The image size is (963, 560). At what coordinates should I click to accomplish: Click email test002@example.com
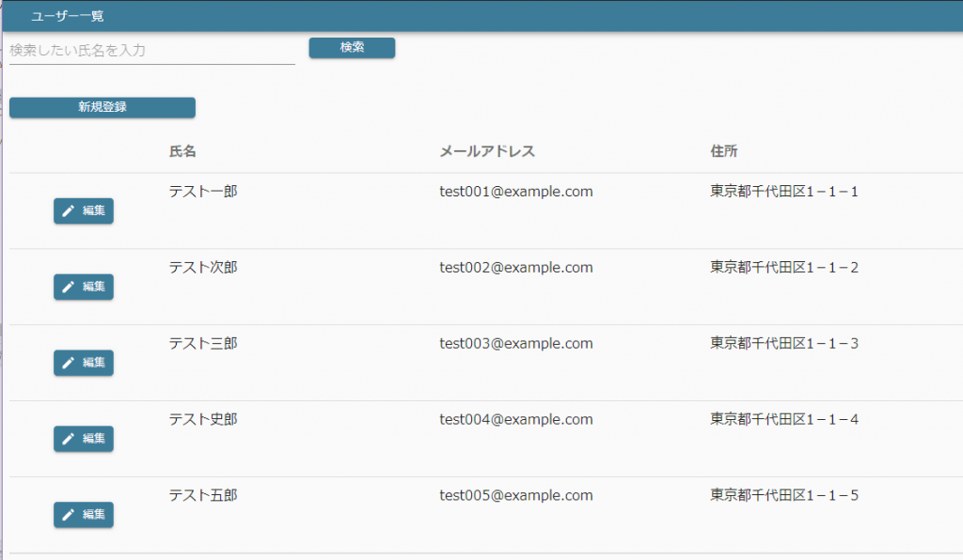click(x=516, y=268)
